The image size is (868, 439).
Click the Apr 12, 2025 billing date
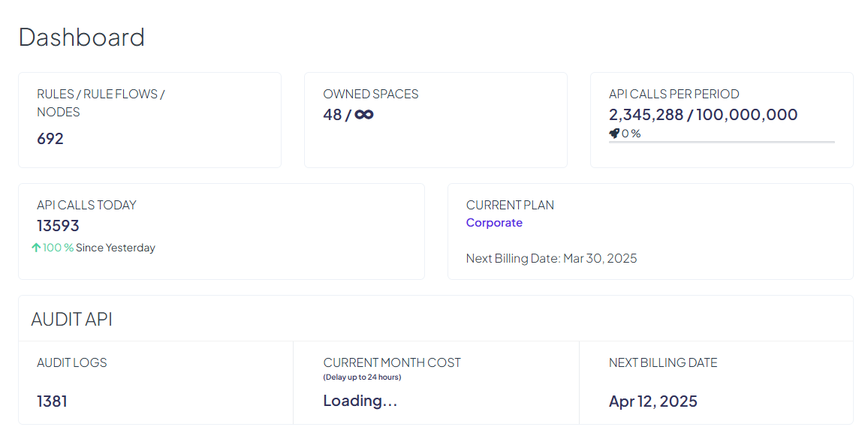[x=653, y=401]
